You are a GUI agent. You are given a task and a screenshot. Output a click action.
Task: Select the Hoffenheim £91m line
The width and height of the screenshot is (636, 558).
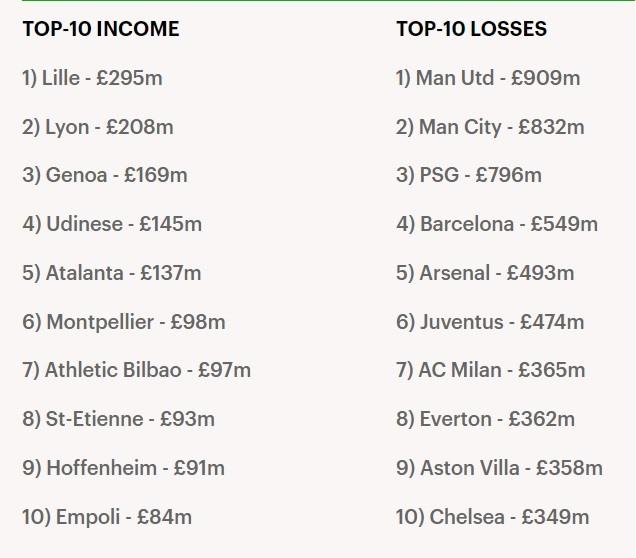click(123, 468)
